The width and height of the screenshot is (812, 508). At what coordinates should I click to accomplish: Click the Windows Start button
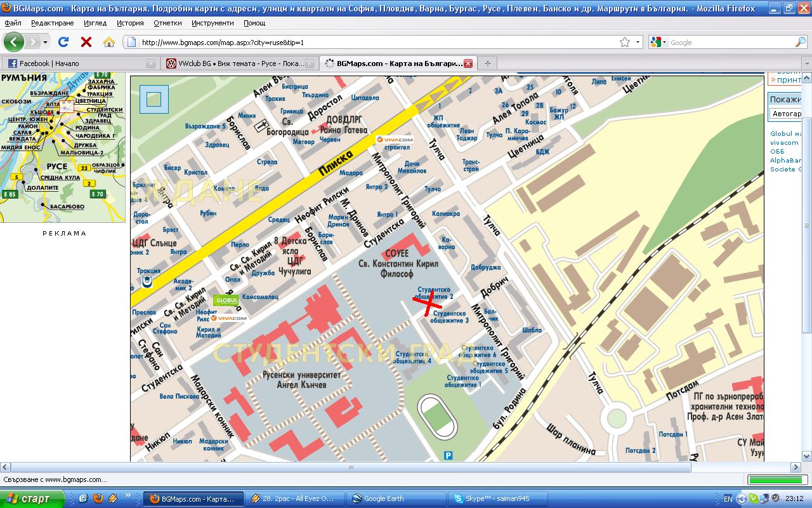32,498
